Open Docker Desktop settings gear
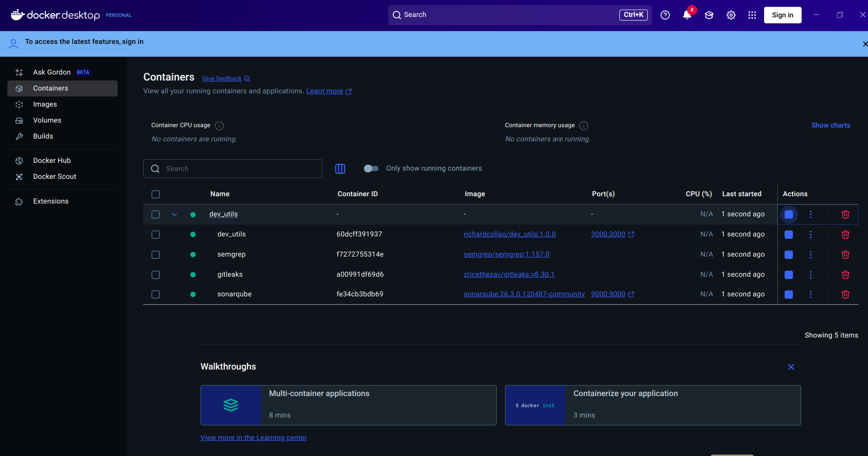 [731, 15]
